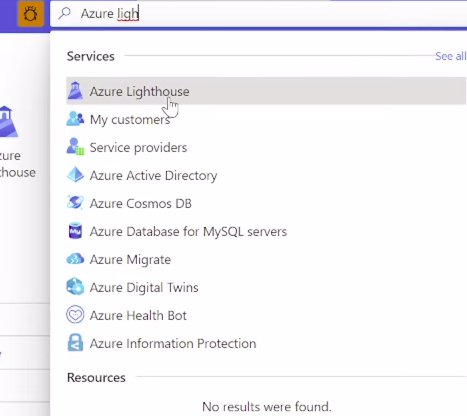Click the Azure Cosmos DB planet icon
Image resolution: width=467 pixels, height=416 pixels.
pyautogui.click(x=75, y=203)
